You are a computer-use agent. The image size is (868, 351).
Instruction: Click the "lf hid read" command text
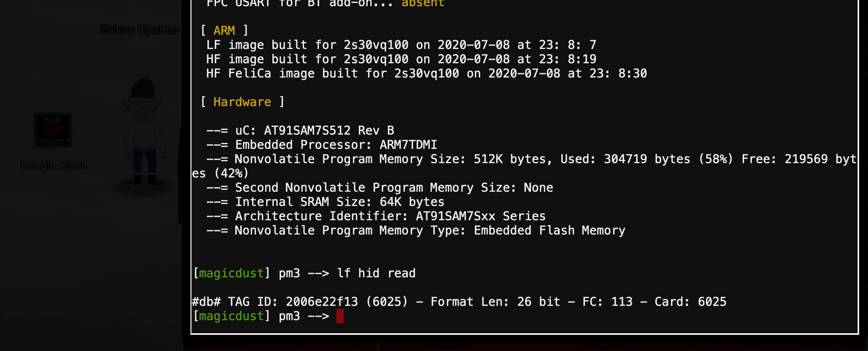pyautogui.click(x=376, y=273)
